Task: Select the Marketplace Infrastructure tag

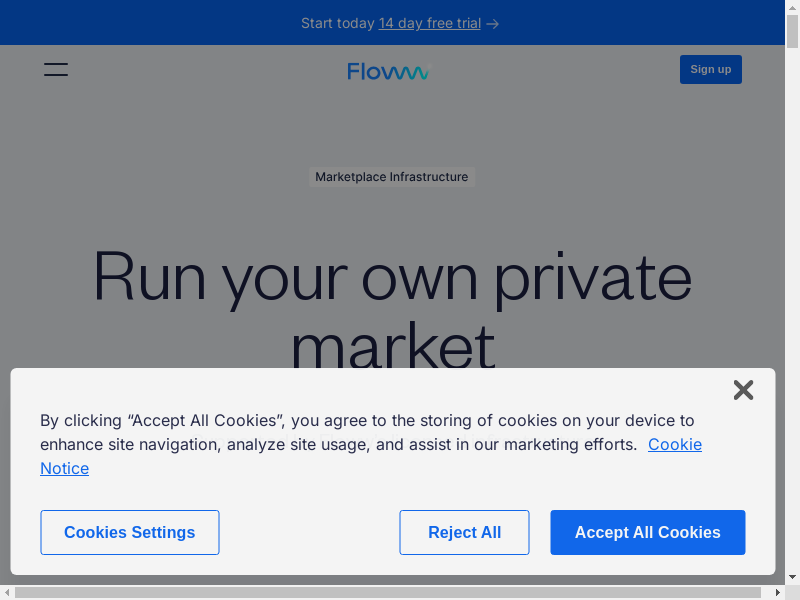Action: [x=392, y=177]
